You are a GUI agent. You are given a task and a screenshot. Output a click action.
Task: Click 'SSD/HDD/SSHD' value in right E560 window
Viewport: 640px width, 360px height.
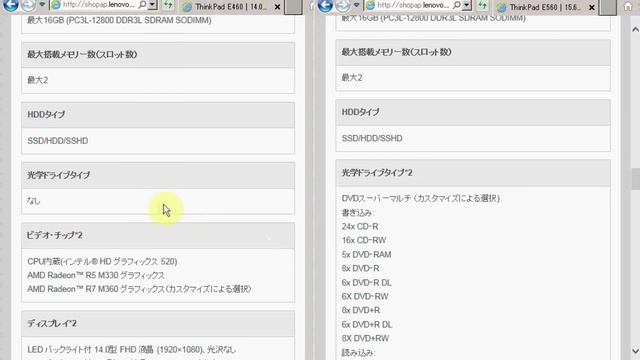click(372, 138)
